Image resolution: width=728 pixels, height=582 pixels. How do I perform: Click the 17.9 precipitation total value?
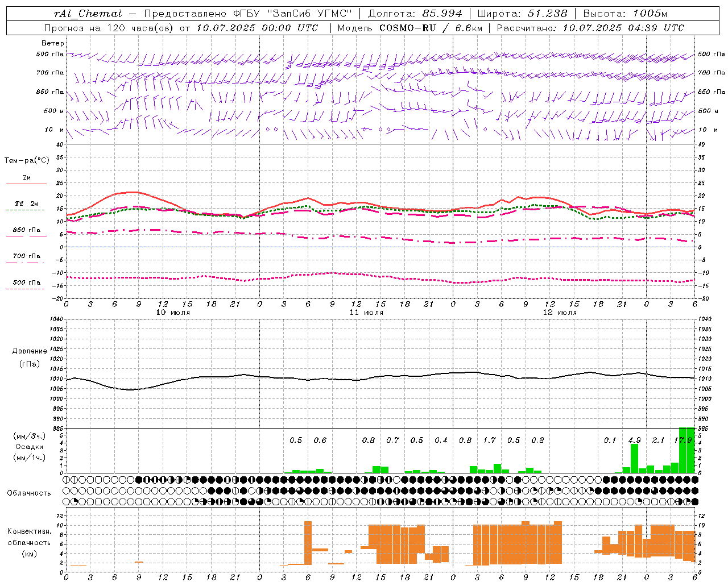pos(683,440)
